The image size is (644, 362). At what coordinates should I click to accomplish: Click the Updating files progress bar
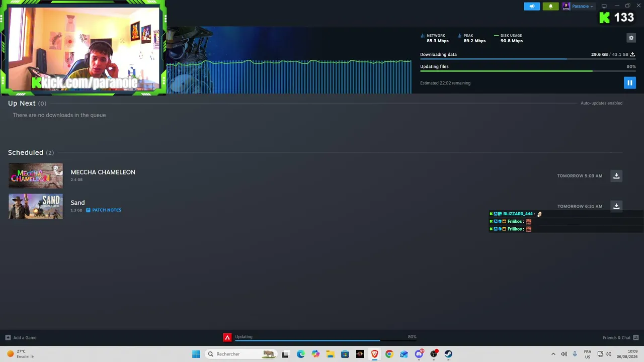tap(528, 71)
